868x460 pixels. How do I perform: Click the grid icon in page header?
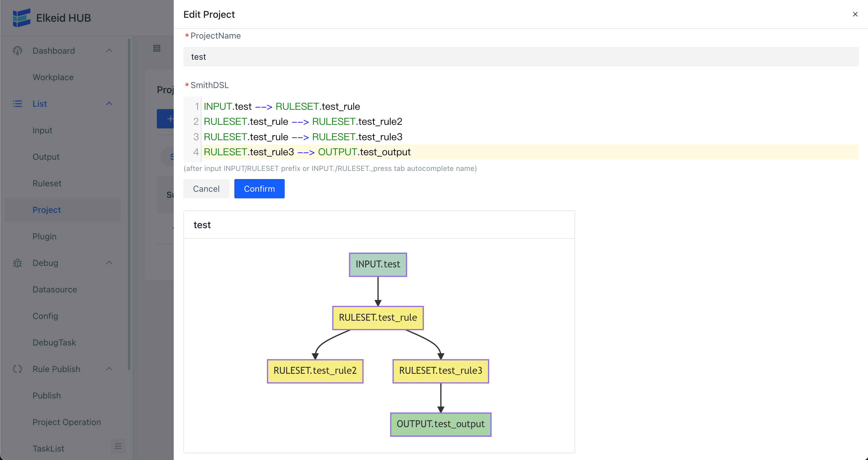coord(157,48)
